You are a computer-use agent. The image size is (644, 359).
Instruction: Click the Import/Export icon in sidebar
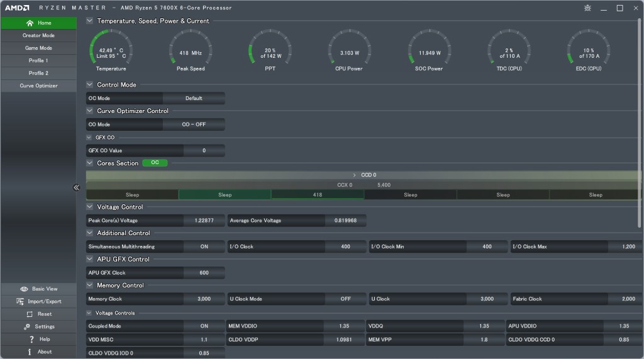[x=20, y=302]
